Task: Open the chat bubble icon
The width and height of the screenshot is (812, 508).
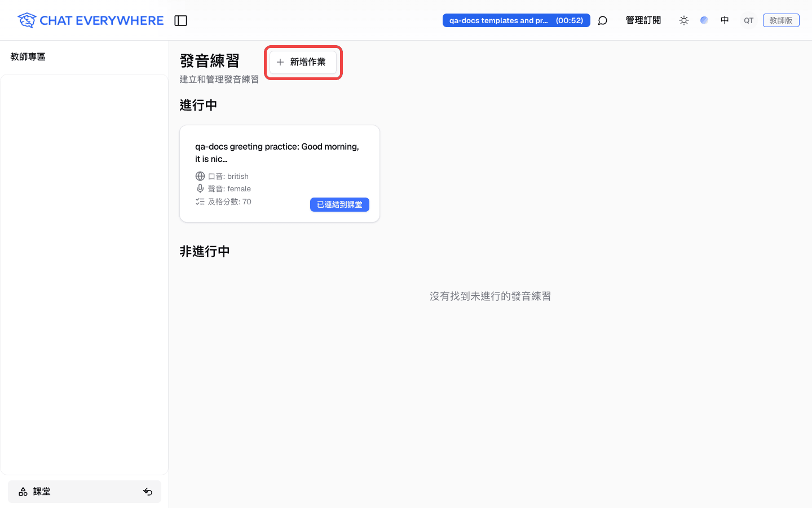Action: pyautogui.click(x=603, y=20)
